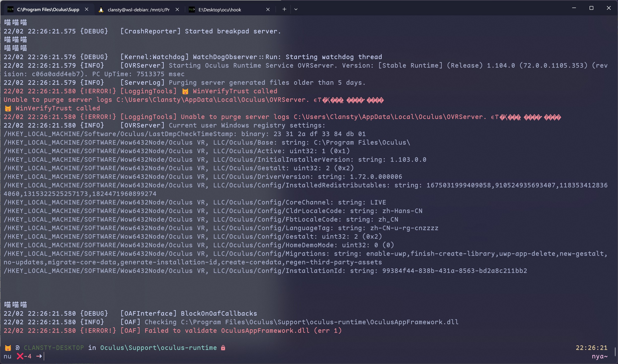Click the OVRServer Starting Oculus Runtime Service line
The image size is (618, 364).
306,70
